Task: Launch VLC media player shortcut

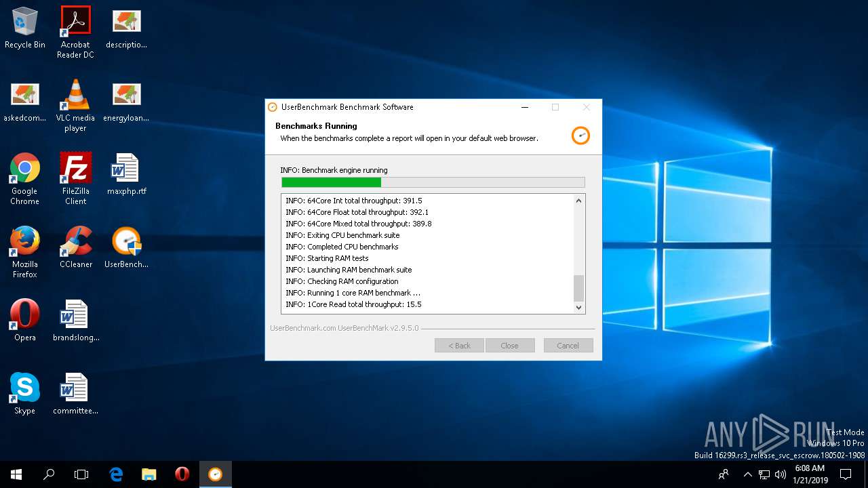Action: click(x=75, y=105)
